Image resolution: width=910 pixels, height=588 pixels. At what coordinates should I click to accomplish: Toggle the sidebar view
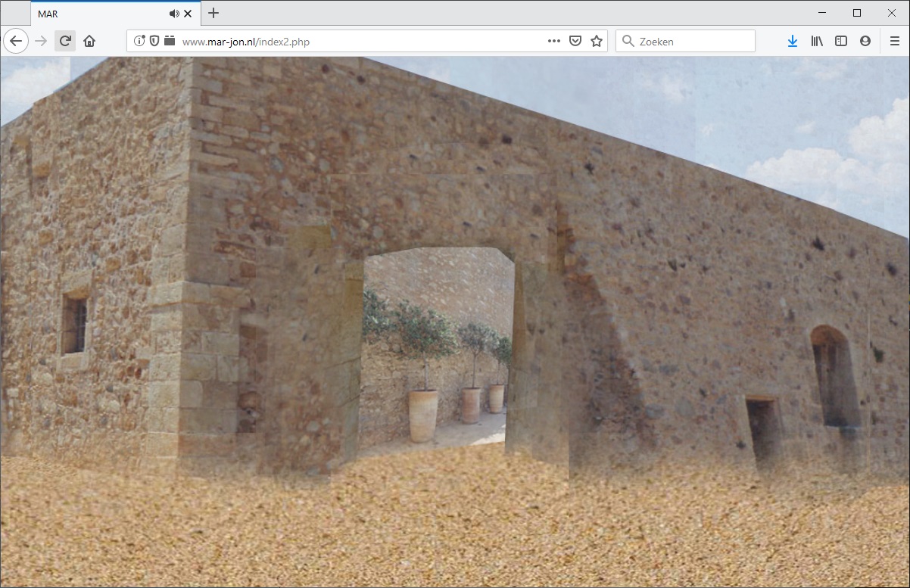pos(841,41)
